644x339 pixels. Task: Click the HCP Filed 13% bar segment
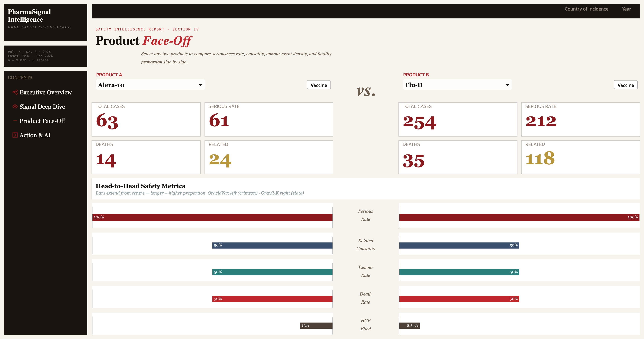point(316,325)
